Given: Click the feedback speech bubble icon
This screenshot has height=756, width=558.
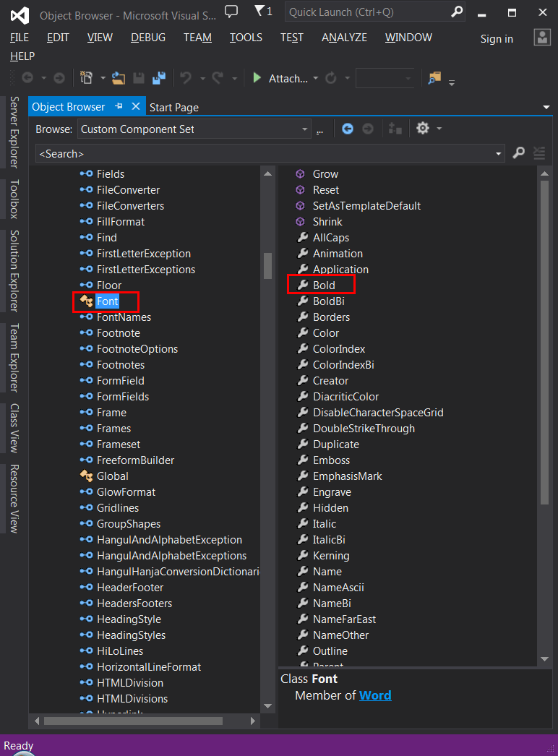Looking at the screenshot, I should coord(231,12).
